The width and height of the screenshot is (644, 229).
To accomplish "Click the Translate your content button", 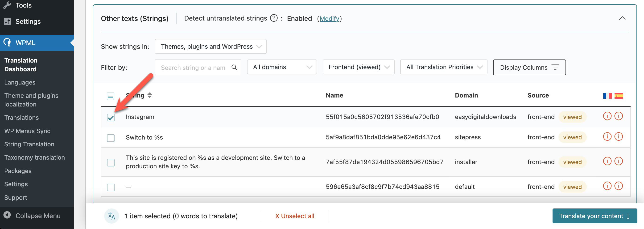I will pos(594,216).
